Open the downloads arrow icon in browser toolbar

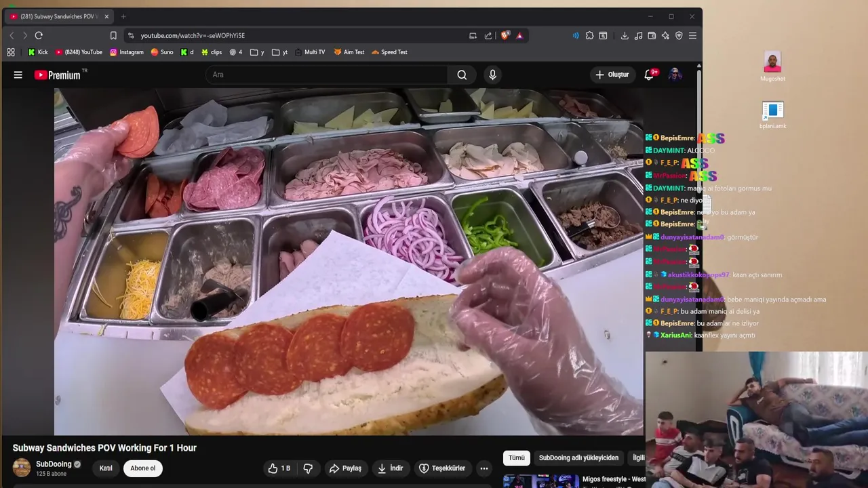[x=625, y=35]
